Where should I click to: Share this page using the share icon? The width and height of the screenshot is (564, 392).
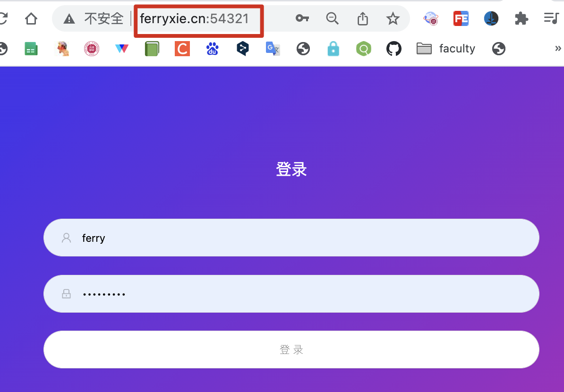362,19
